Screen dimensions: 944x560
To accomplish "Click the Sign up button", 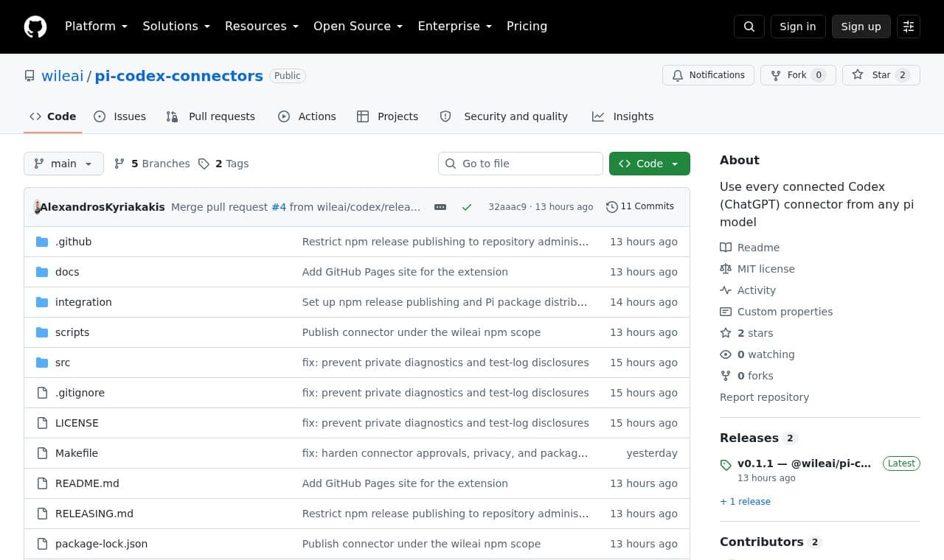I will (x=861, y=27).
